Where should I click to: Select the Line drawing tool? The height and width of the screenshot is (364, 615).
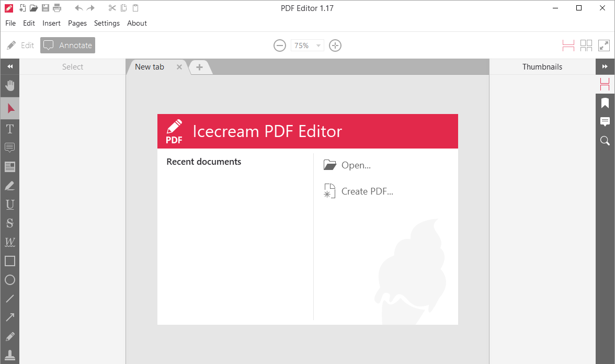tap(10, 299)
